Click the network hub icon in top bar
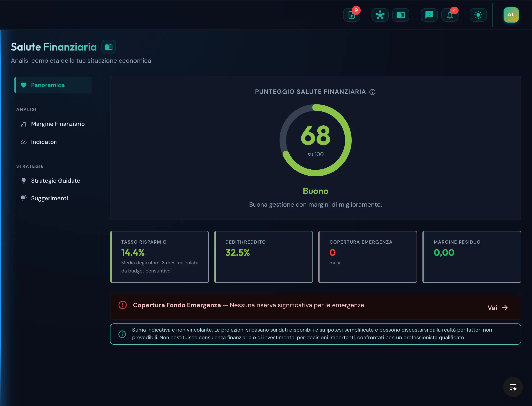Image resolution: width=532 pixels, height=406 pixels. point(380,15)
